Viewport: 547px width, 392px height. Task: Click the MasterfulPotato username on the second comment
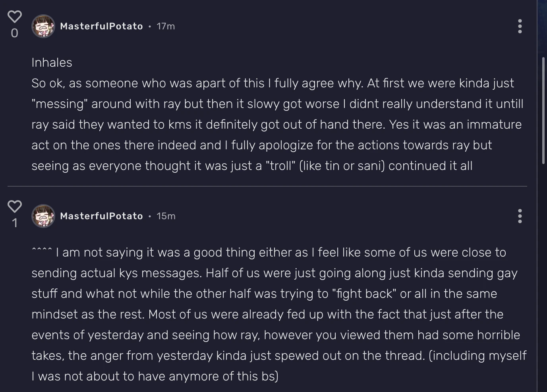point(101,216)
